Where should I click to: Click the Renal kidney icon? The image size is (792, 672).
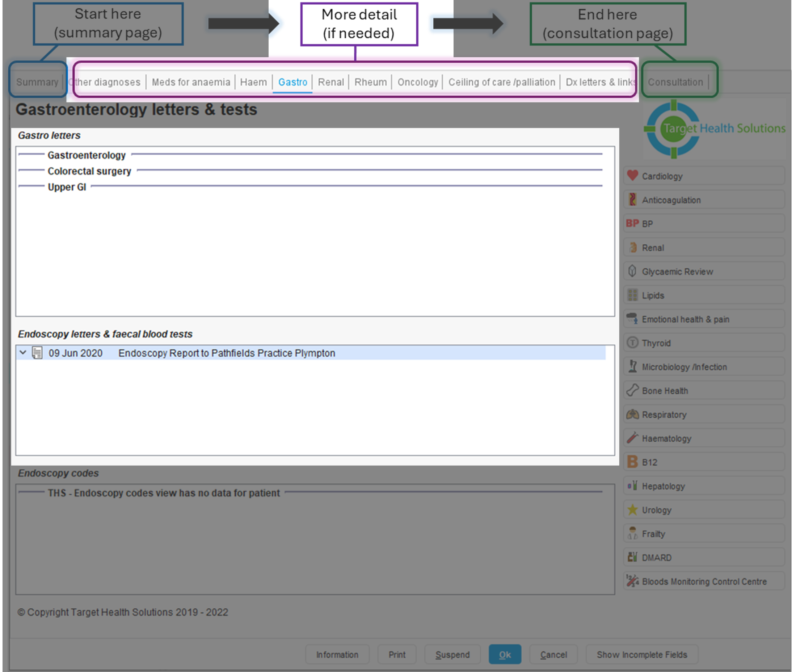632,247
